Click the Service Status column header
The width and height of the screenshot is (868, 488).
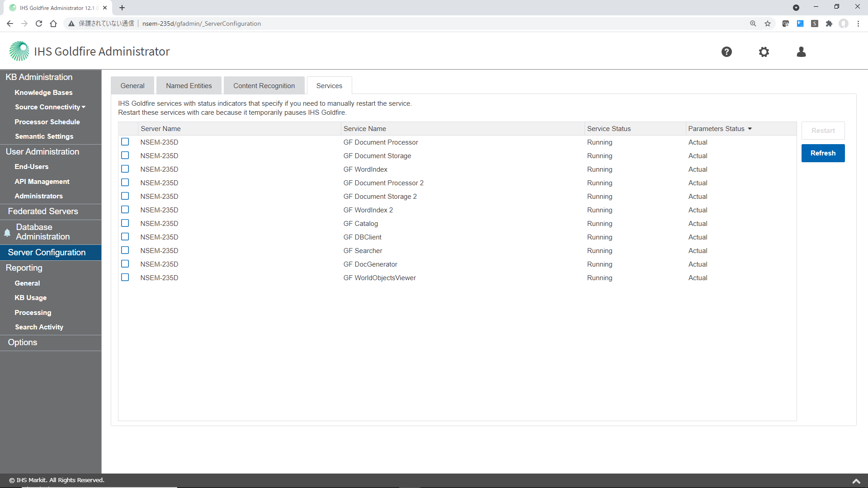(635, 129)
